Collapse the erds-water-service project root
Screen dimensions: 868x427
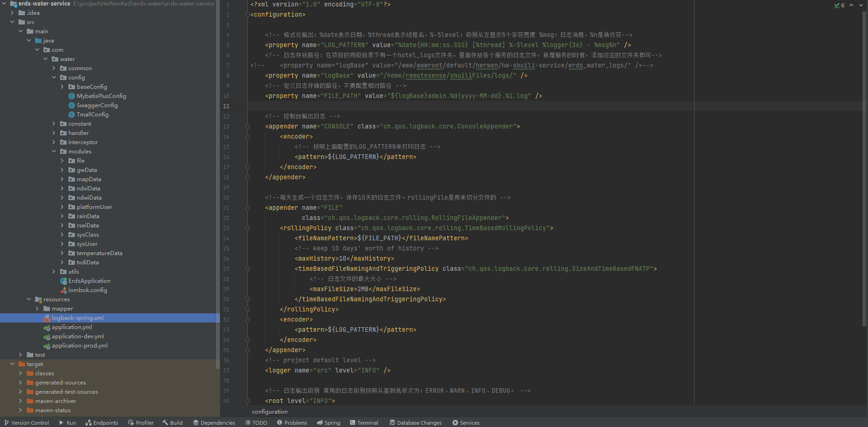coord(4,4)
